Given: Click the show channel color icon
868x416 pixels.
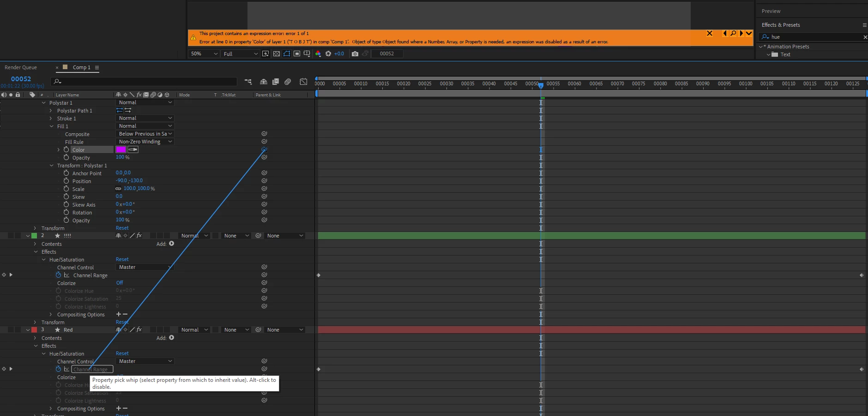Looking at the screenshot, I should (318, 53).
